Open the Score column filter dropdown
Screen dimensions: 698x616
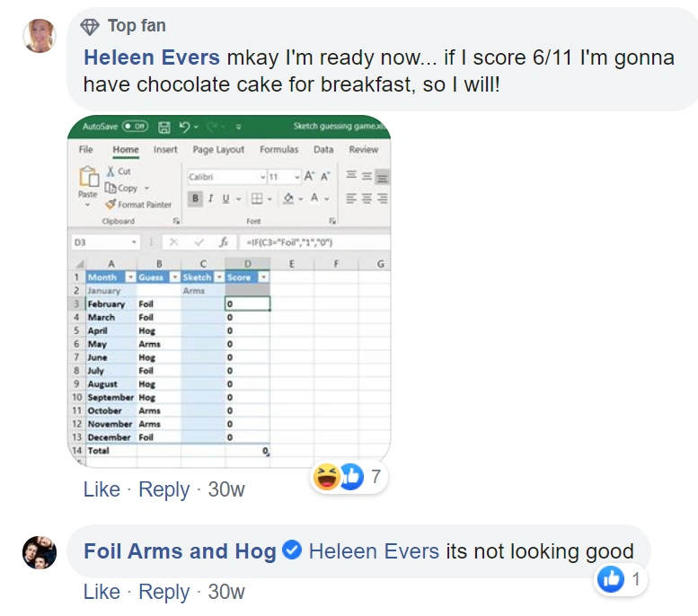click(264, 277)
